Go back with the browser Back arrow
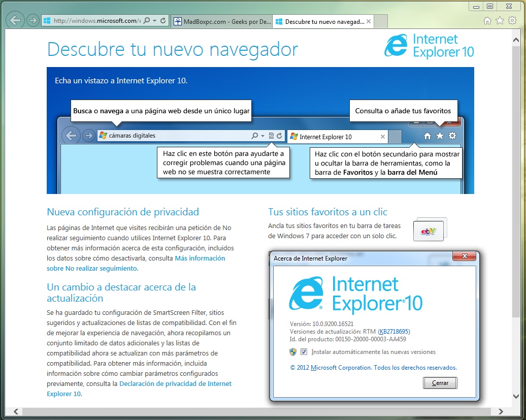This screenshot has width=526, height=420. pyautogui.click(x=15, y=20)
